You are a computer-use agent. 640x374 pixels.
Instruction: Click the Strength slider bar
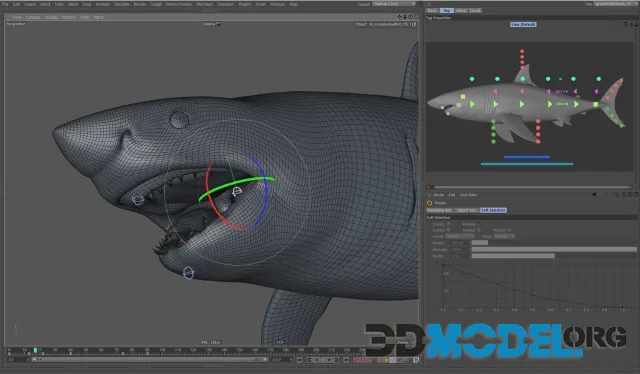click(554, 249)
